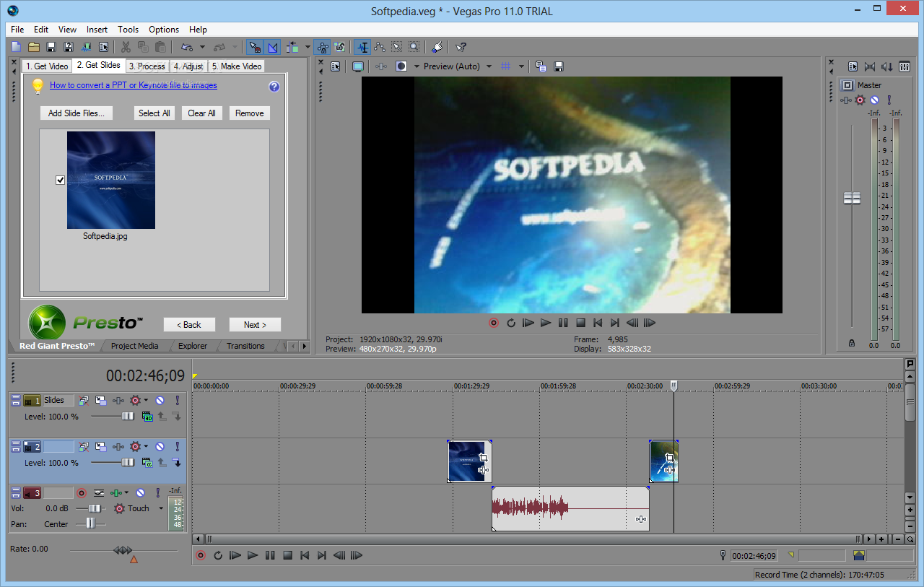Screen dimensions: 924x587
Task: Open the Overlays grid dropdown arrow
Action: [x=522, y=66]
